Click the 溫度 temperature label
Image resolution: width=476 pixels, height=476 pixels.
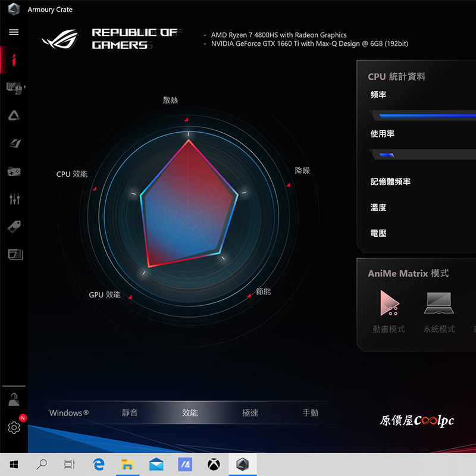(x=378, y=207)
